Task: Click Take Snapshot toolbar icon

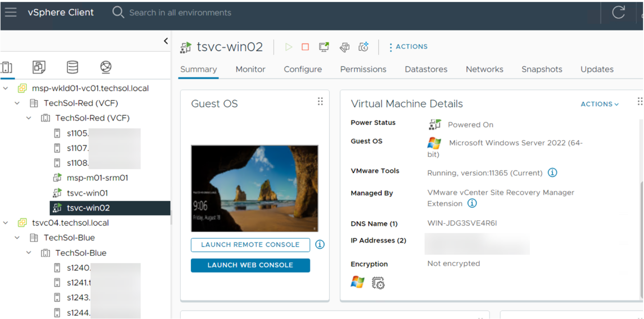Action: [363, 47]
